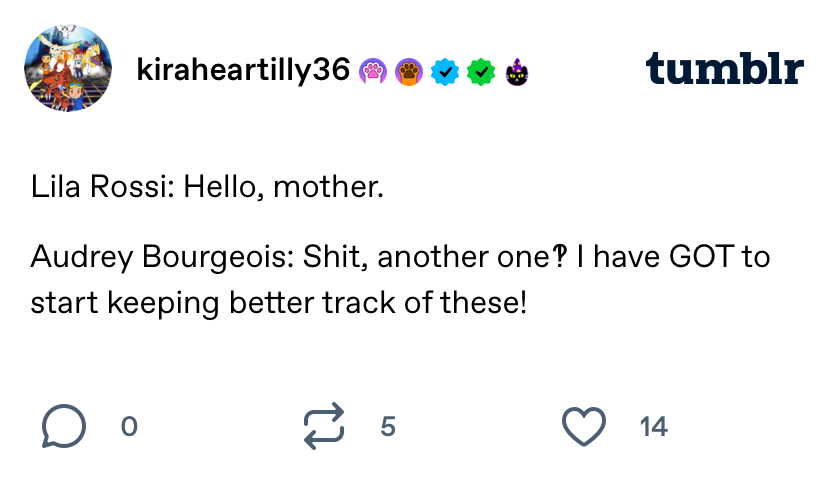Select the line 'Lila Rossi: Hello, mother.'

(207, 187)
